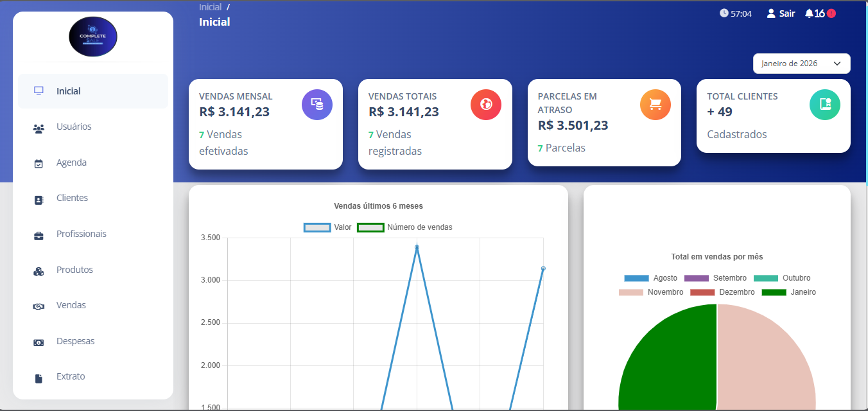Click the Sair logout link
The width and height of the screenshot is (868, 411).
[781, 13]
